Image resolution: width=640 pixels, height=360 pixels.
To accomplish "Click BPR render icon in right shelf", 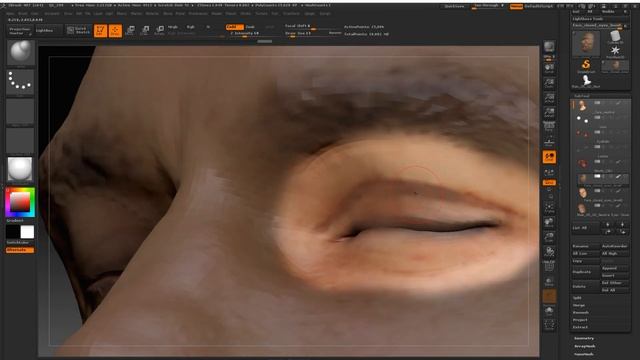I will click(549, 48).
